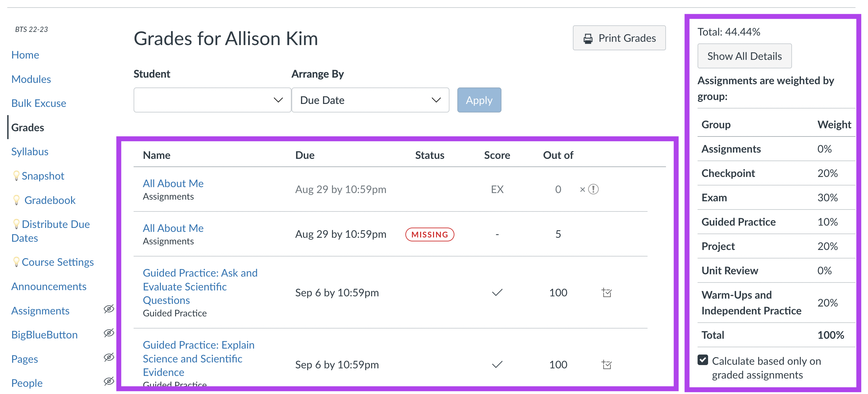Open Guided Practice Ask and Evaluate link

pyautogui.click(x=201, y=286)
